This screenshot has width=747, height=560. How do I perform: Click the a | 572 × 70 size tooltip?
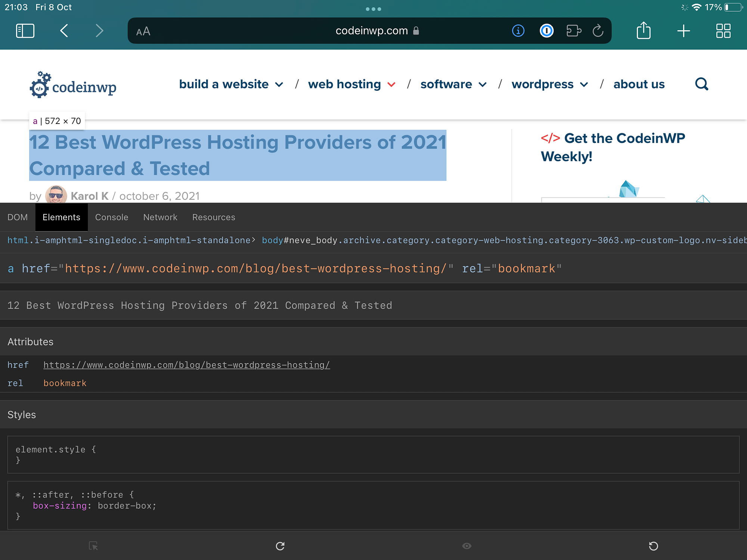pyautogui.click(x=57, y=121)
